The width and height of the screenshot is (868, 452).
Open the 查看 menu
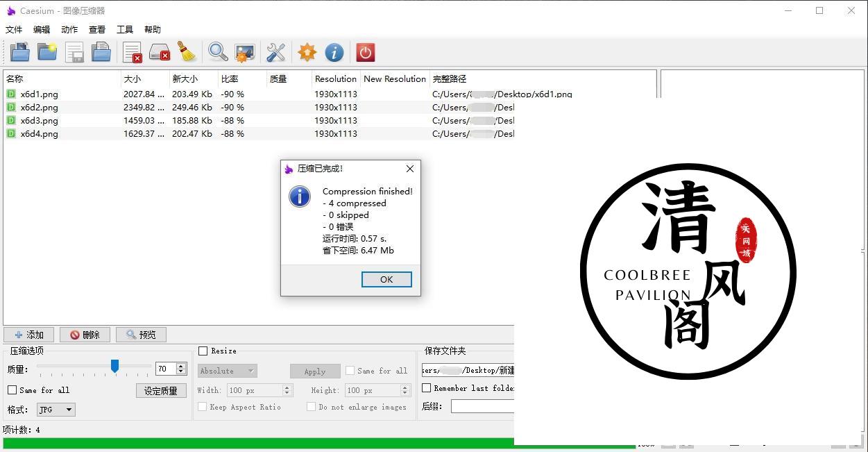point(97,29)
